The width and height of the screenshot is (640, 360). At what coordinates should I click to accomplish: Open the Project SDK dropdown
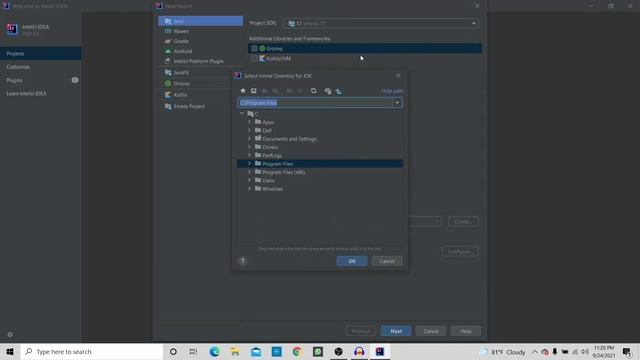point(382,23)
